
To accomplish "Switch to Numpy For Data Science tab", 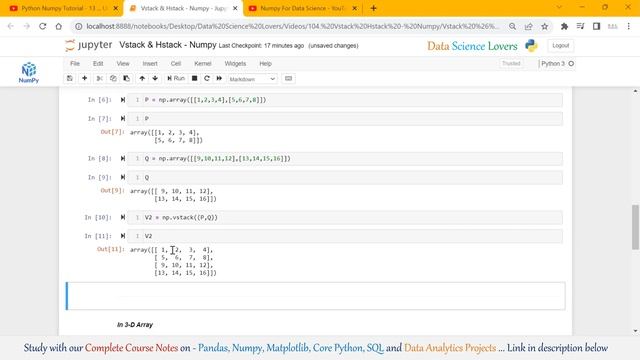I will click(x=303, y=8).
